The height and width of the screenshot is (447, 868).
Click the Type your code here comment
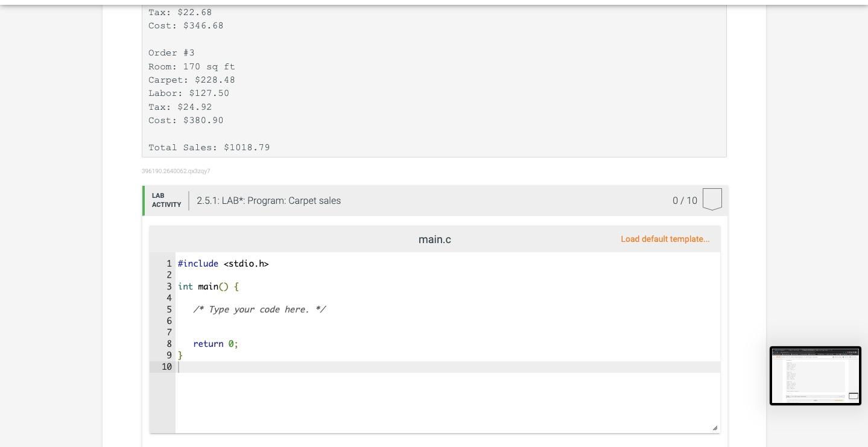tap(259, 309)
